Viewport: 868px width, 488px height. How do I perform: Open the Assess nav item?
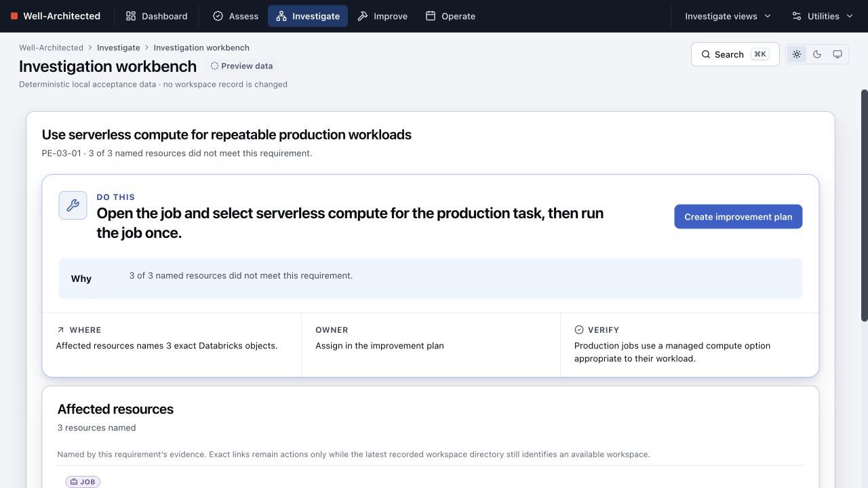coord(235,16)
